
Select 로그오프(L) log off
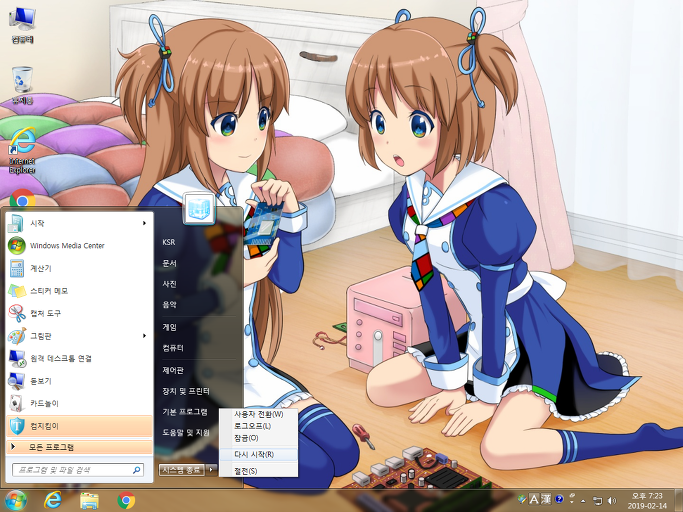tap(259, 426)
